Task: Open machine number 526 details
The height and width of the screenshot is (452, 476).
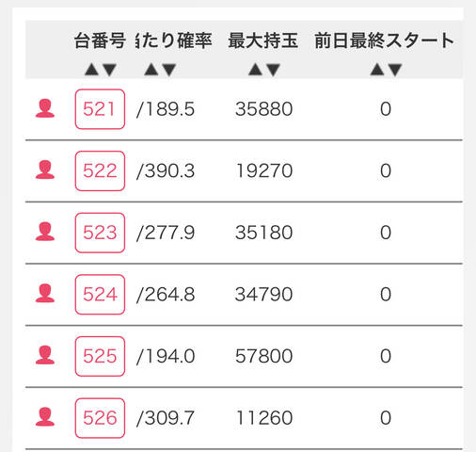Action: pyautogui.click(x=100, y=418)
